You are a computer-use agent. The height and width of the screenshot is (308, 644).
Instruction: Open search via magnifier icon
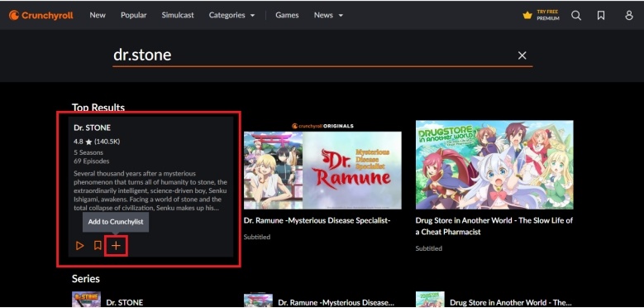click(576, 15)
